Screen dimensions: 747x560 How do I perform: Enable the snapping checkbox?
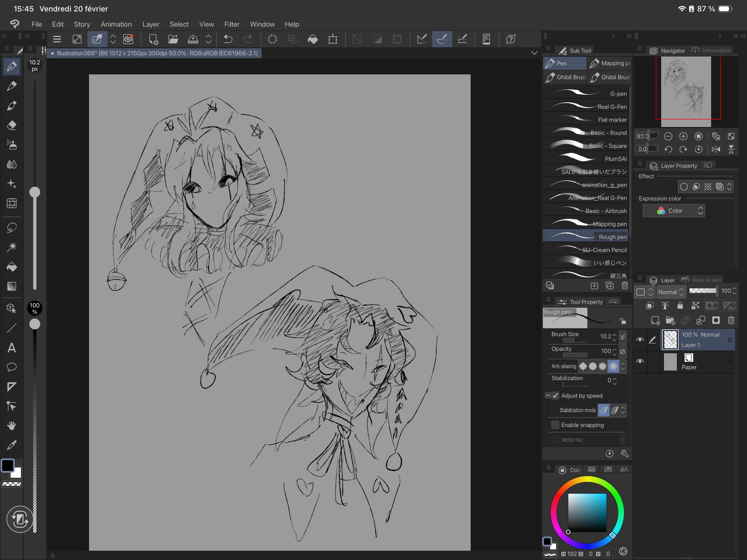tap(555, 425)
